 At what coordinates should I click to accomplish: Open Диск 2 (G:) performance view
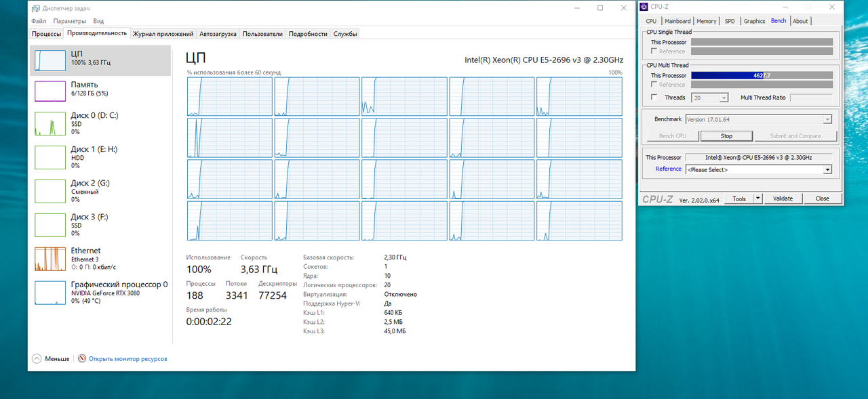click(x=100, y=191)
